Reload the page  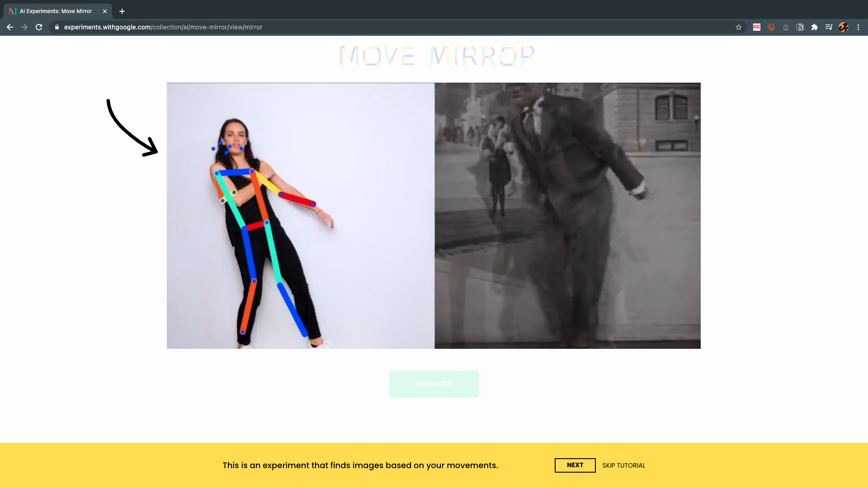click(39, 27)
